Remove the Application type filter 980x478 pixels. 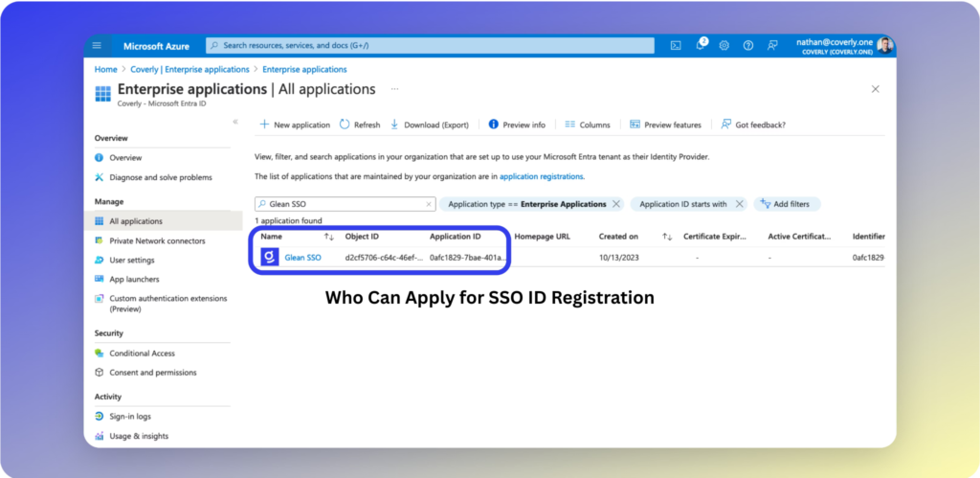coord(615,204)
